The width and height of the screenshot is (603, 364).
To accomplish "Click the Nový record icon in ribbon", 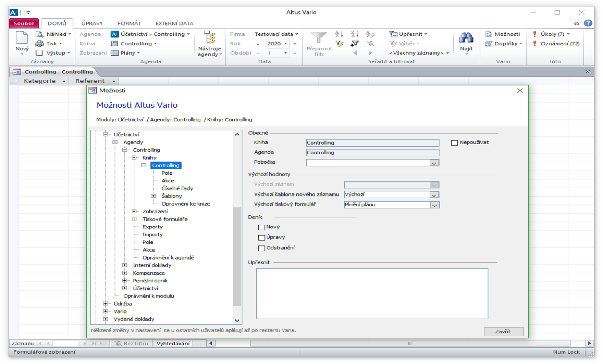I will coord(21,38).
